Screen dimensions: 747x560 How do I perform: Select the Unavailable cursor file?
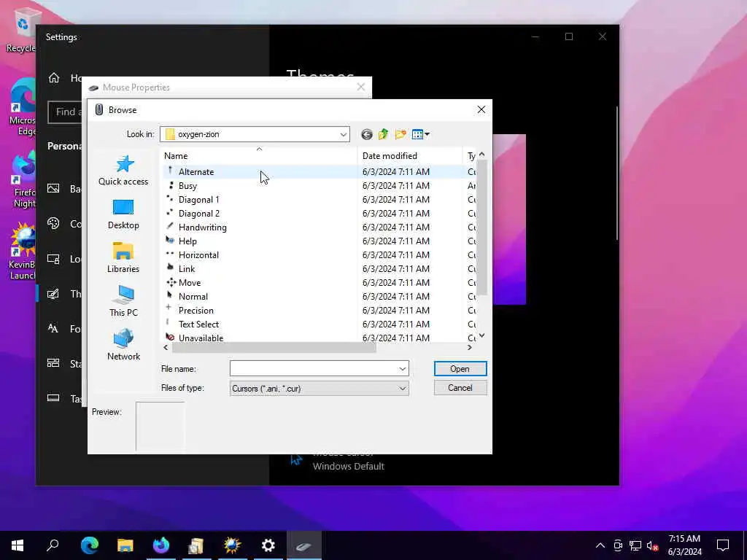pos(260,337)
